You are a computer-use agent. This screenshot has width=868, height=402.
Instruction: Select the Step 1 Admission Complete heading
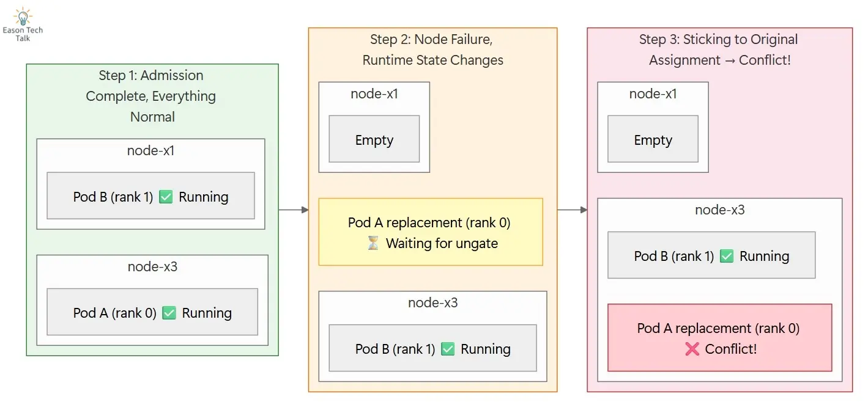[x=152, y=96]
